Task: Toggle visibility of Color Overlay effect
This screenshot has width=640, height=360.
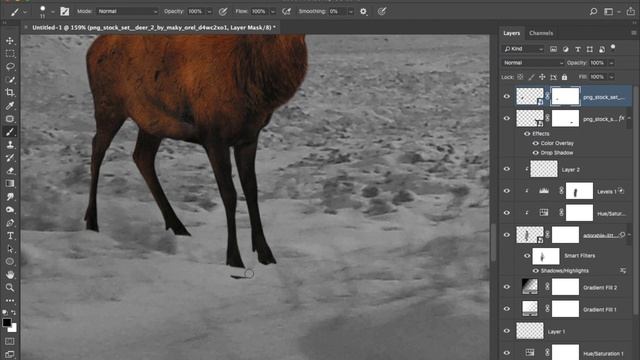Action: [x=536, y=143]
